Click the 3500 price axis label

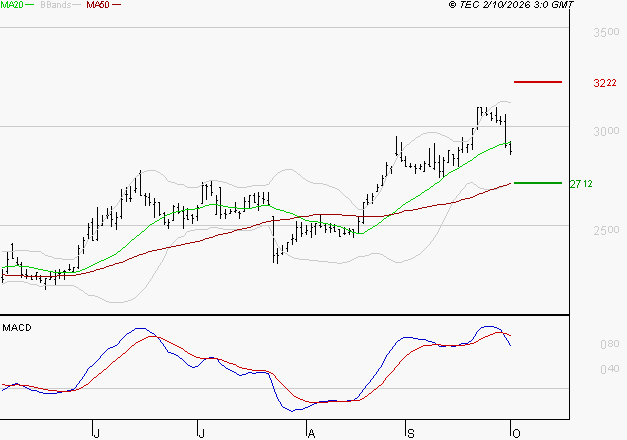pyautogui.click(x=606, y=32)
